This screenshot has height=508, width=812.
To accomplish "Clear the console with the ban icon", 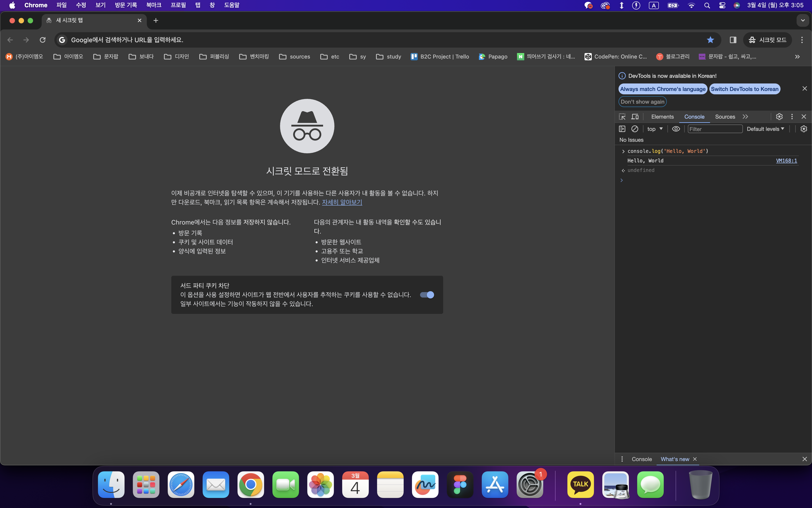I will coord(635,129).
